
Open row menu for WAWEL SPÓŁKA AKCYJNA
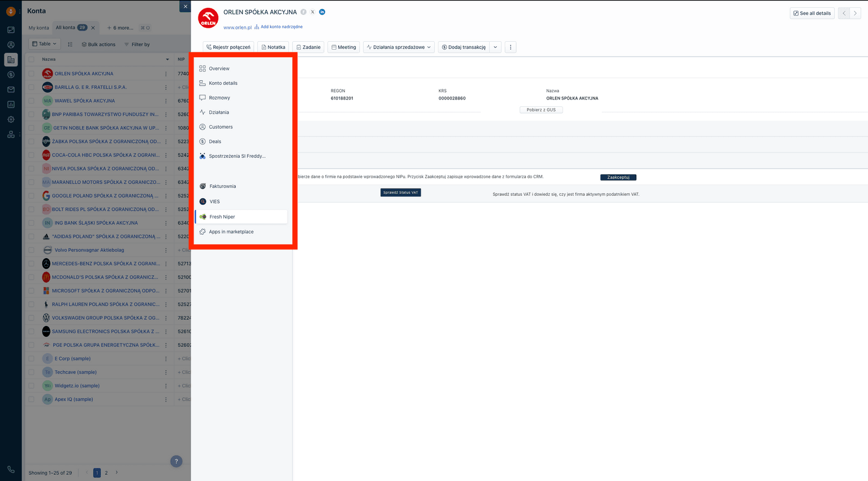(166, 101)
